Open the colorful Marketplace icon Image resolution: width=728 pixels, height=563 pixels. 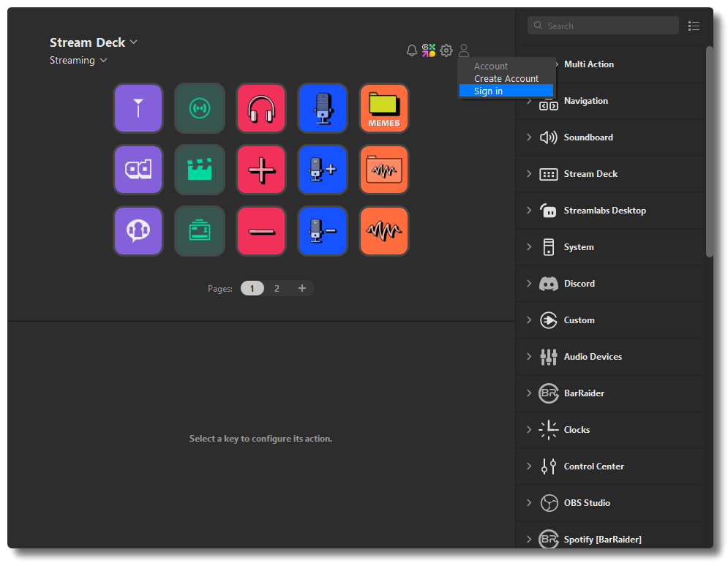tap(429, 50)
